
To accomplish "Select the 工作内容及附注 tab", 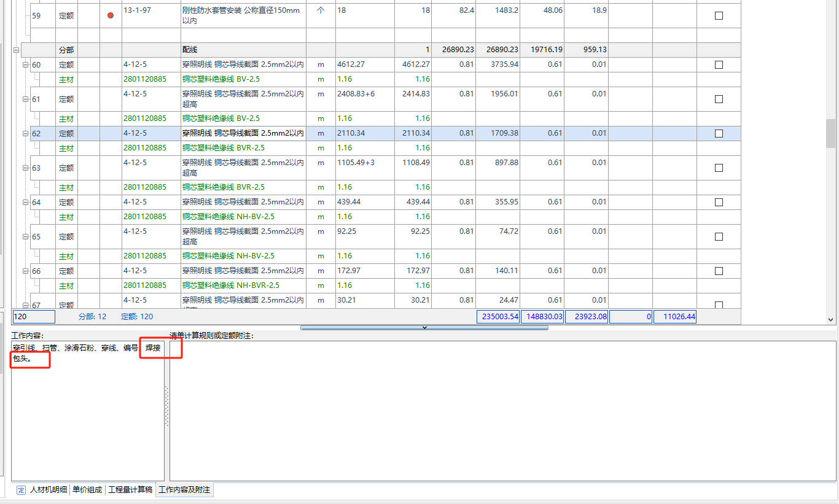I will click(184, 490).
